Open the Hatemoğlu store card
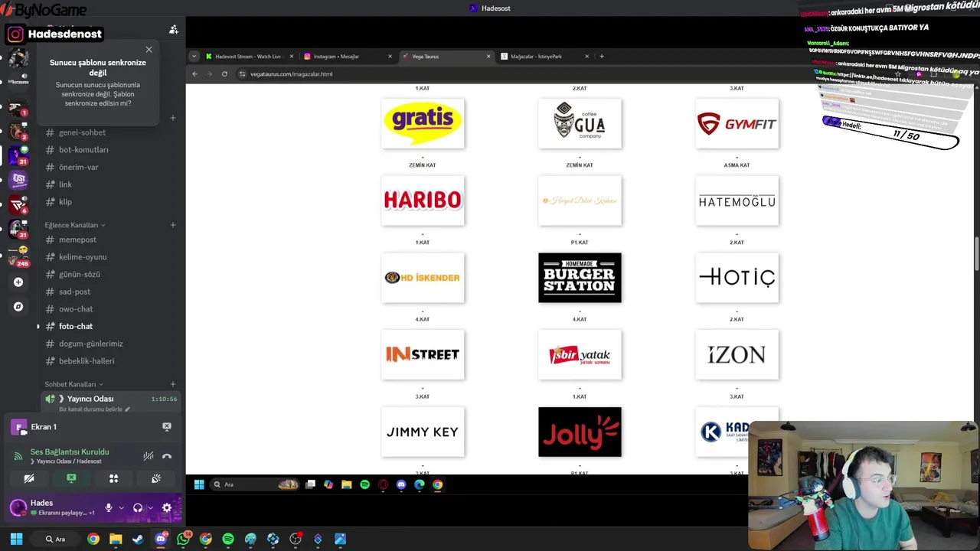Screen dimensions: 980x551 (737, 201)
